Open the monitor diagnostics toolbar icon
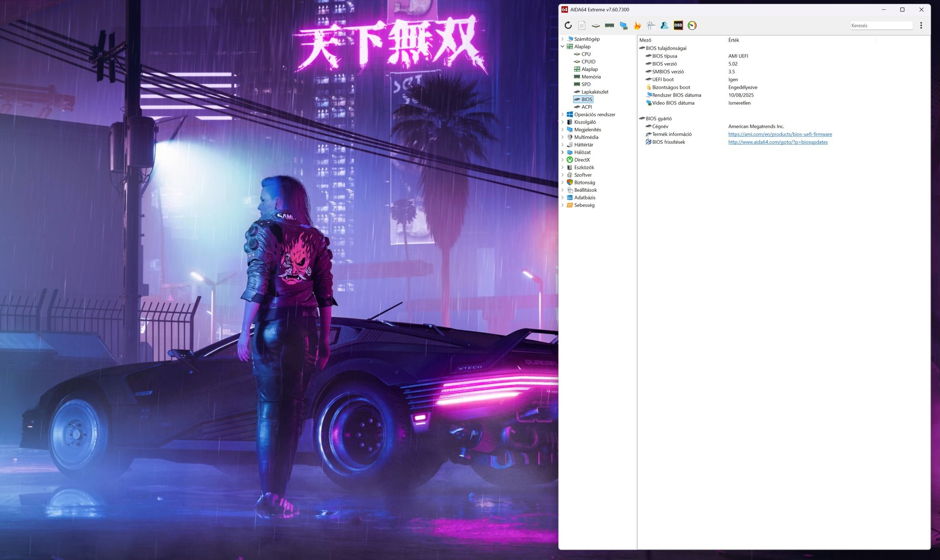Screen dimensions: 940x560 coord(624,26)
